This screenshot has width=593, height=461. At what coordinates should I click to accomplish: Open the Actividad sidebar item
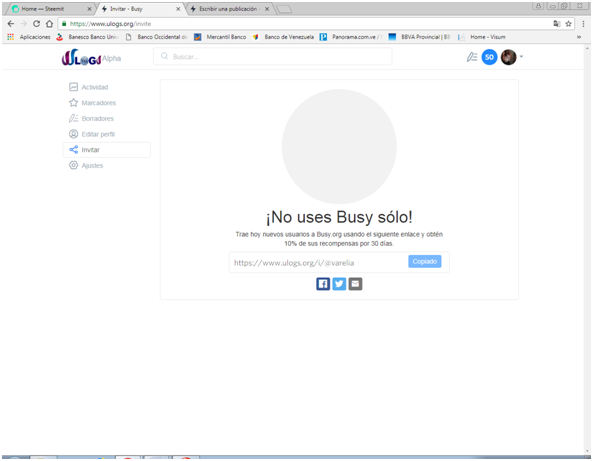pyautogui.click(x=88, y=87)
